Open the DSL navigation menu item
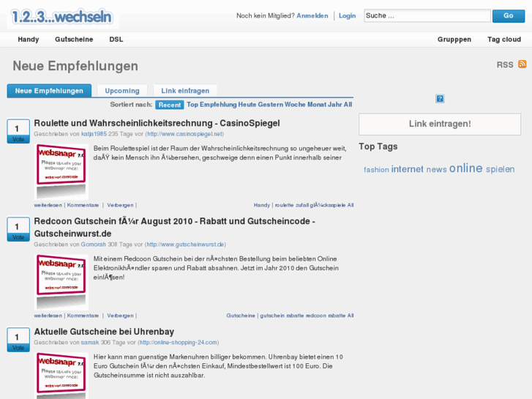Image resolution: width=532 pixels, height=399 pixels. point(116,40)
